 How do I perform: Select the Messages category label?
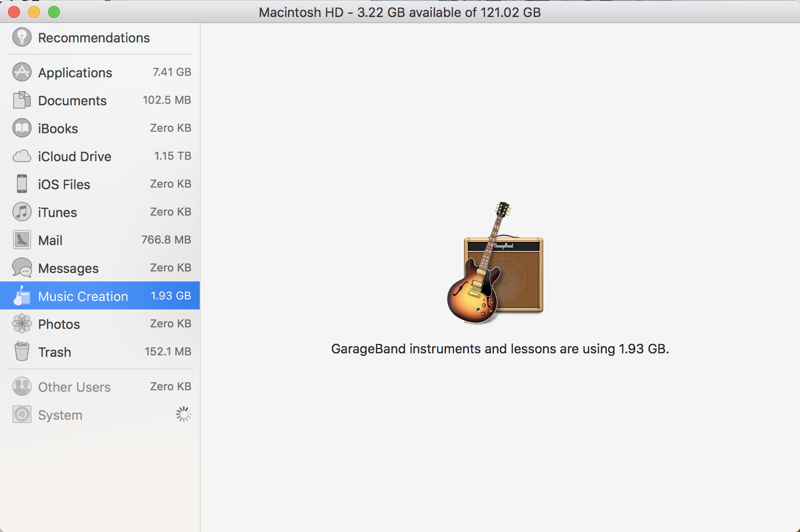[x=68, y=268]
